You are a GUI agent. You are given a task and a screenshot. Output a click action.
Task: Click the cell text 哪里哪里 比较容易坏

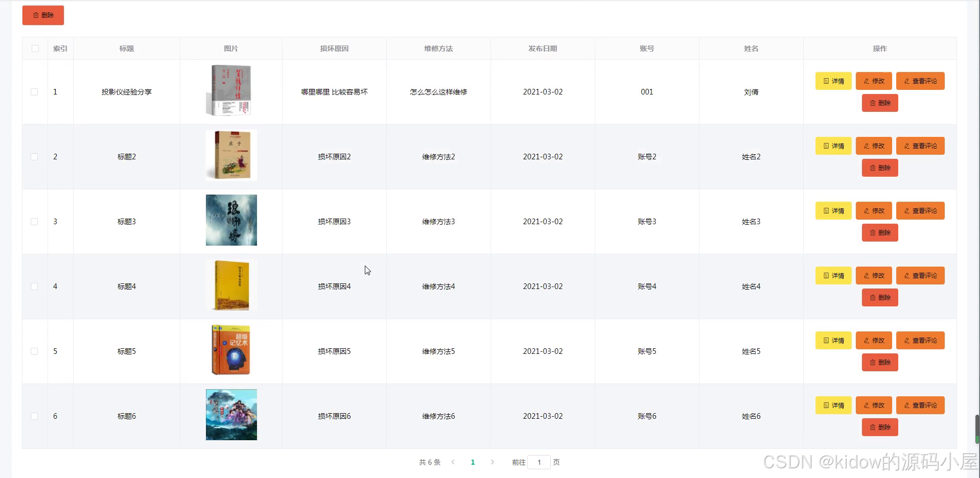click(334, 92)
